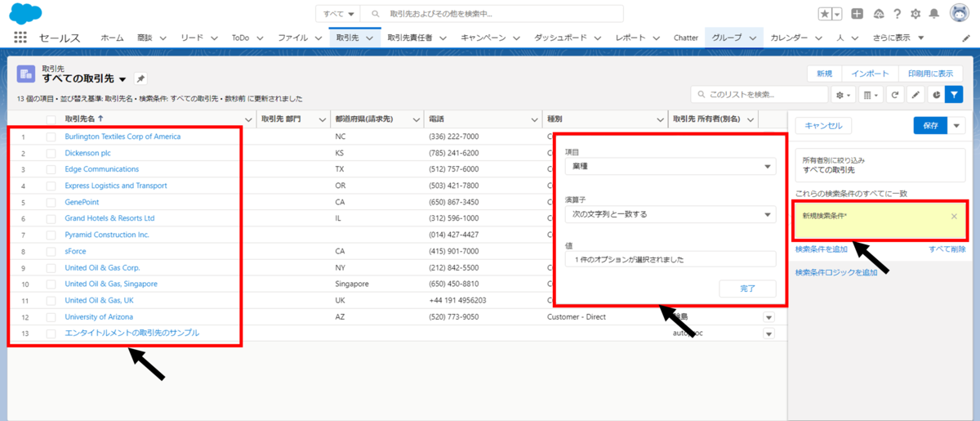Open the setup gear icon
The width and height of the screenshot is (980, 421).
(x=915, y=14)
